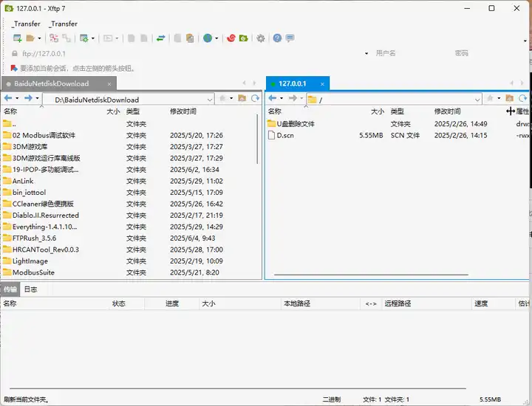Expand the dropdown arrow beside the globe icon

click(216, 38)
